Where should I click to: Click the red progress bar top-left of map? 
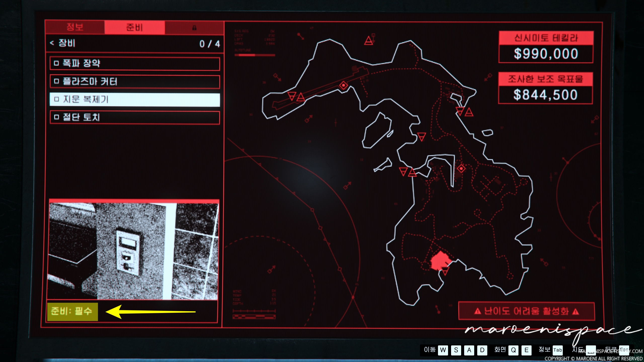(255, 55)
